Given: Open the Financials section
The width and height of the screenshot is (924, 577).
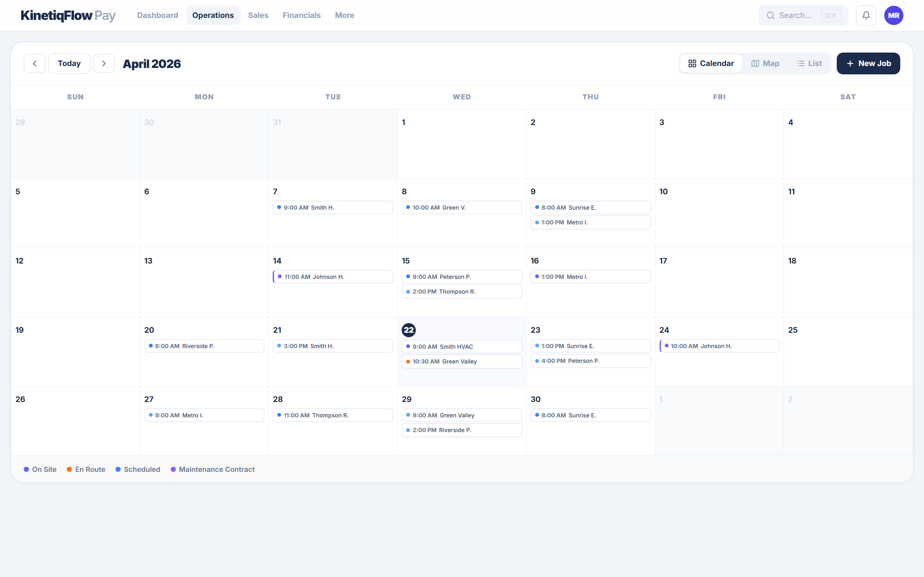Looking at the screenshot, I should 301,15.
